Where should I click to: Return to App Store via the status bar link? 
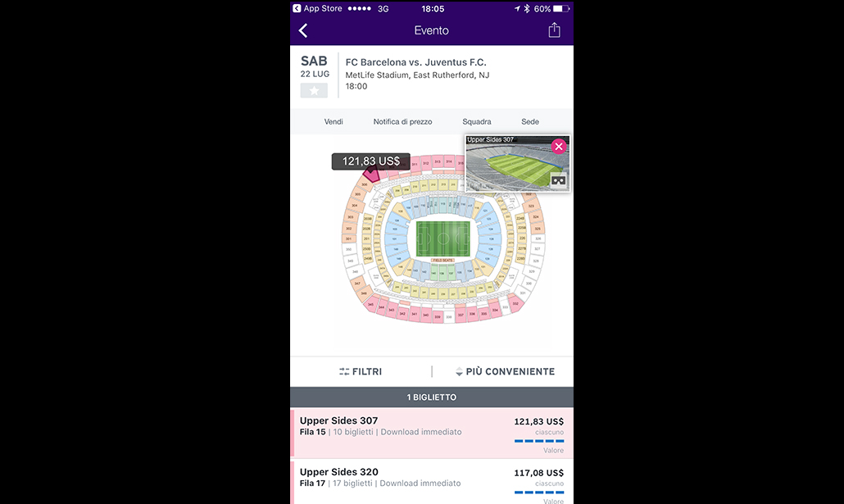click(316, 8)
